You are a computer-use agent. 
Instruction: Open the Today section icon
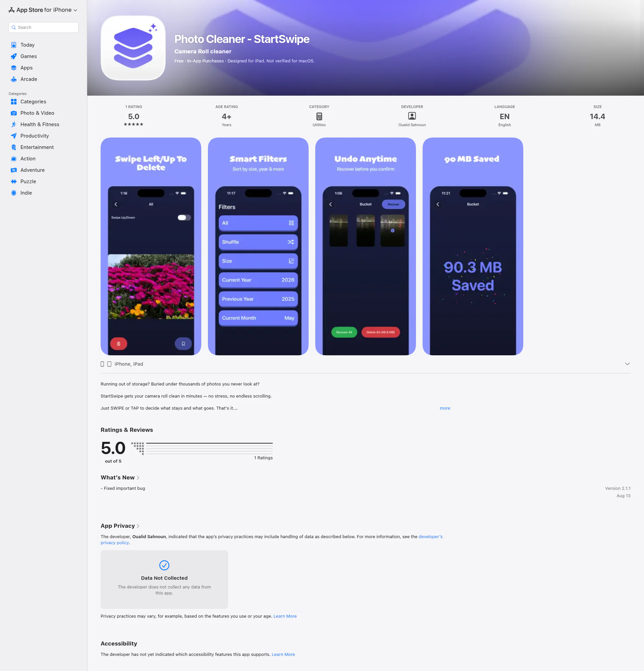click(x=14, y=45)
